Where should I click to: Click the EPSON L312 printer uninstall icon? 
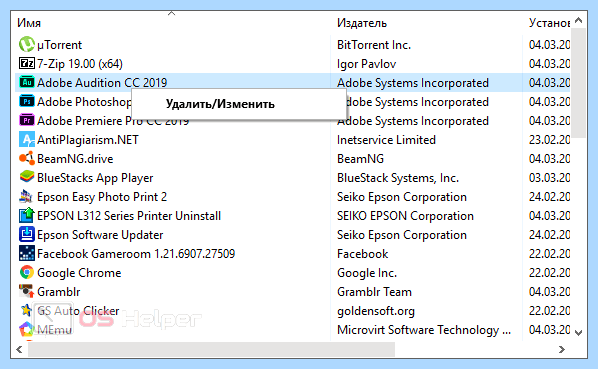pyautogui.click(x=27, y=215)
